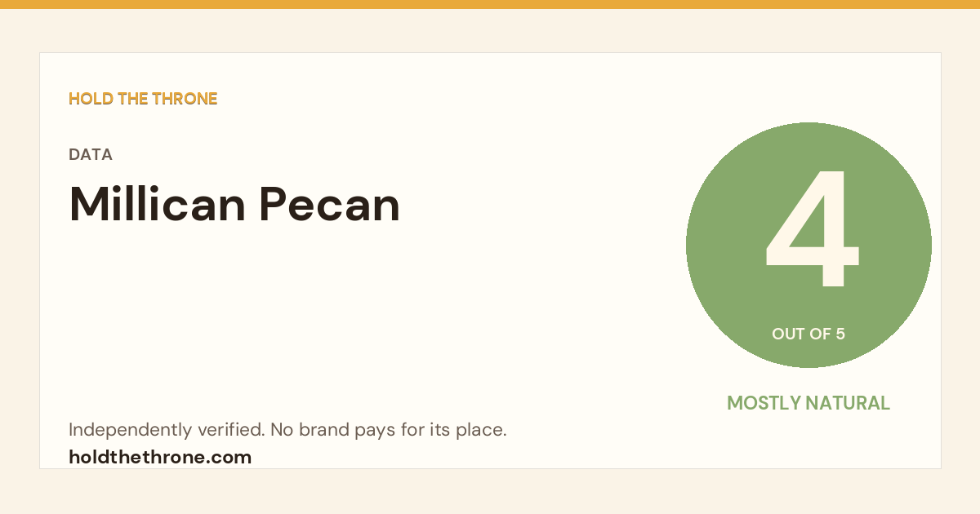This screenshot has height=514, width=980.
Task: Select the OUT OF 5 text
Action: click(808, 334)
